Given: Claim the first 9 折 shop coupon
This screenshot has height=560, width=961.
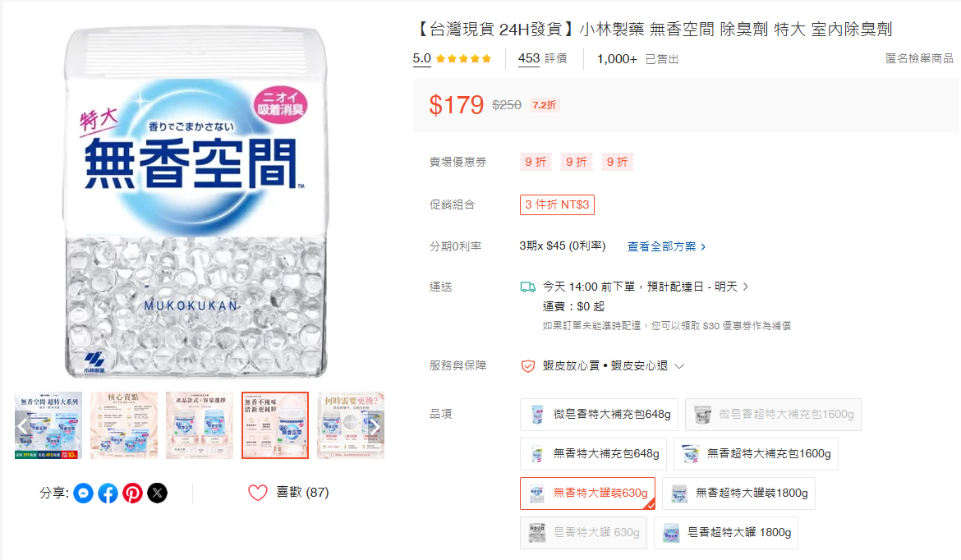Looking at the screenshot, I should click(536, 162).
